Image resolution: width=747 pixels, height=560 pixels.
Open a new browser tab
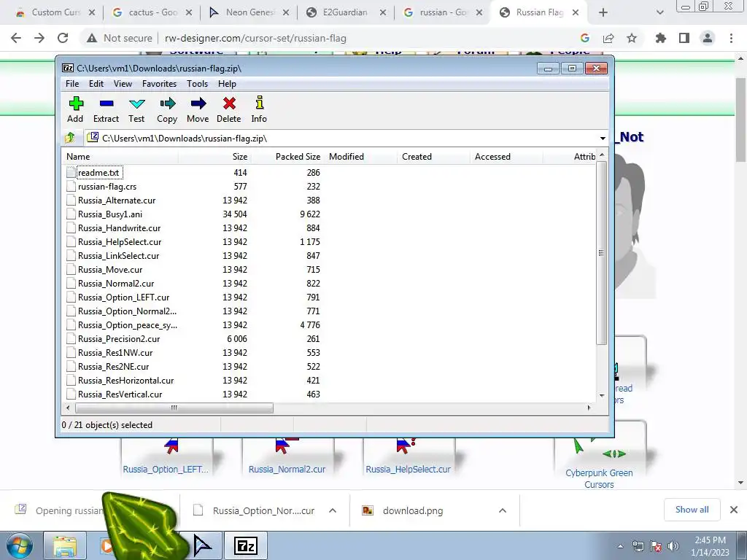pos(603,12)
